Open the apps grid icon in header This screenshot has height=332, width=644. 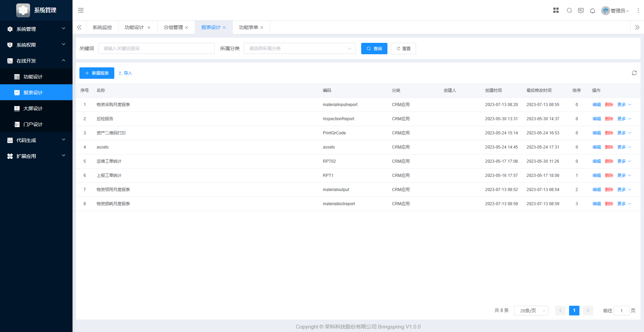point(556,10)
